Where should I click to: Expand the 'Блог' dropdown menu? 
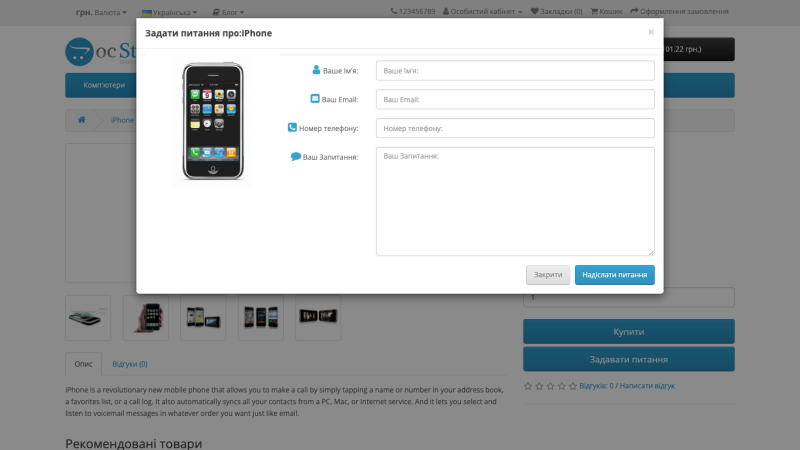pos(228,12)
